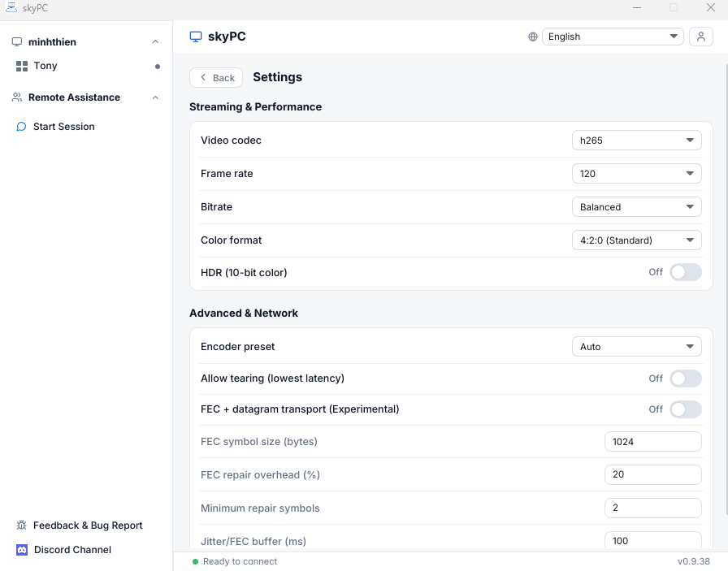Viewport: 728px width, 571px height.
Task: Click the Jitter/FEC buffer 100 field
Action: (x=652, y=540)
